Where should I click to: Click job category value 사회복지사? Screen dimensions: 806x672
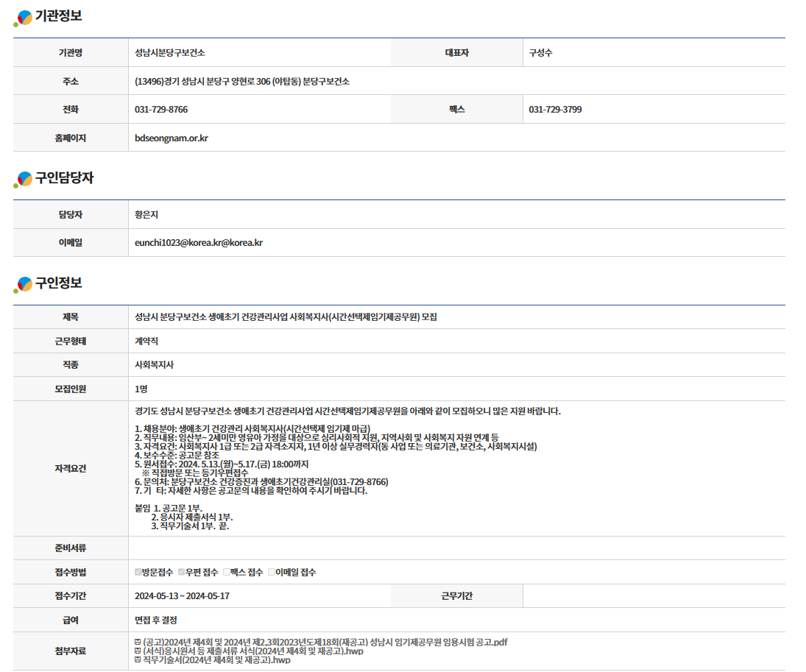(155, 364)
